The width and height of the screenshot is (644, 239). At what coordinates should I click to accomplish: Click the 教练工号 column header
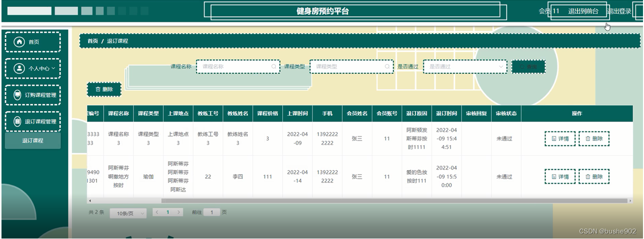(x=208, y=114)
